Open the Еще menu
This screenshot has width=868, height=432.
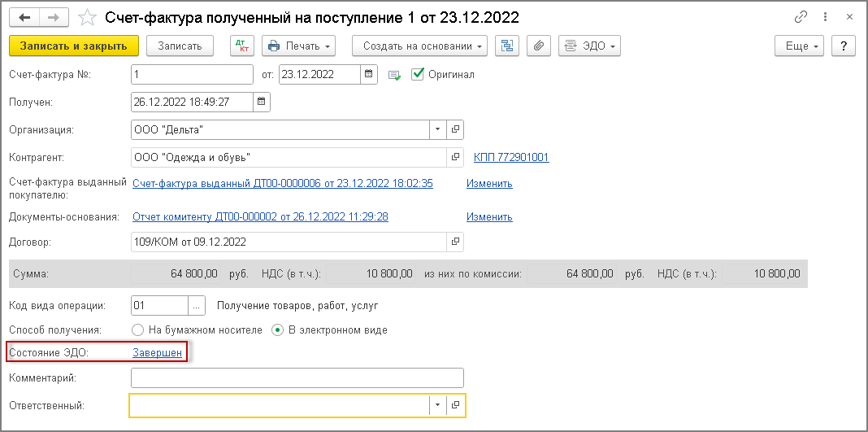(800, 46)
